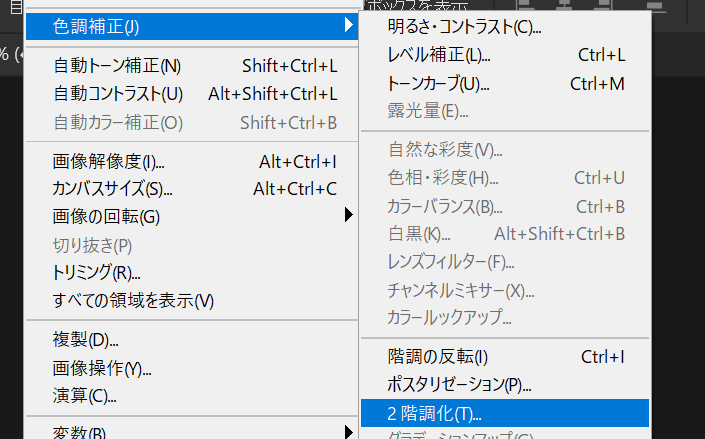
Task: Open the 色調補正 submenu
Action: point(96,25)
